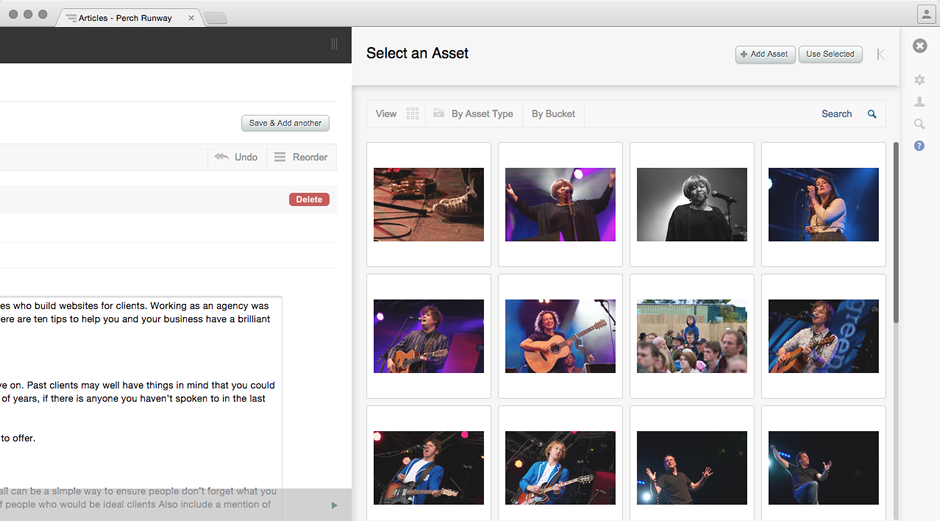The width and height of the screenshot is (940, 521).
Task: Select the blue-jacket guitarist singing into the microphone
Action: (x=429, y=468)
